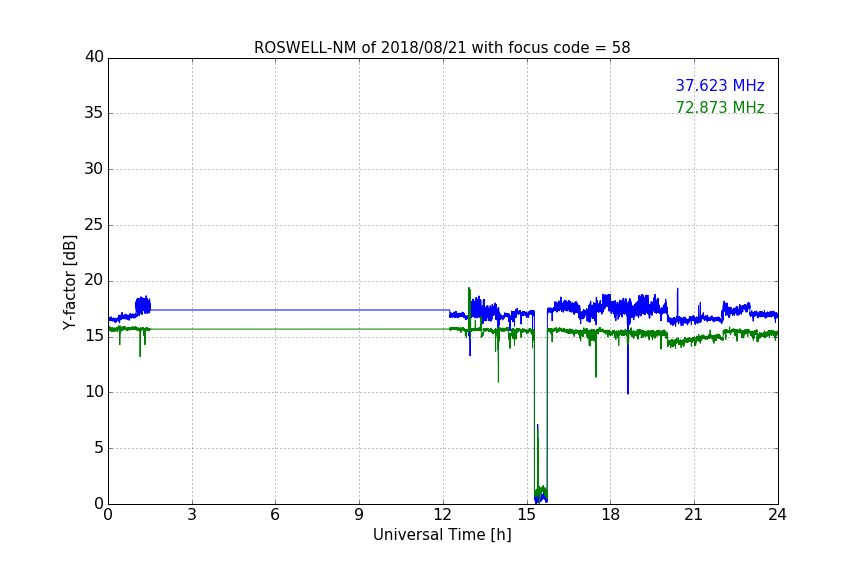Click the Y-factor [dB] axis label
864x576 pixels.
point(69,282)
